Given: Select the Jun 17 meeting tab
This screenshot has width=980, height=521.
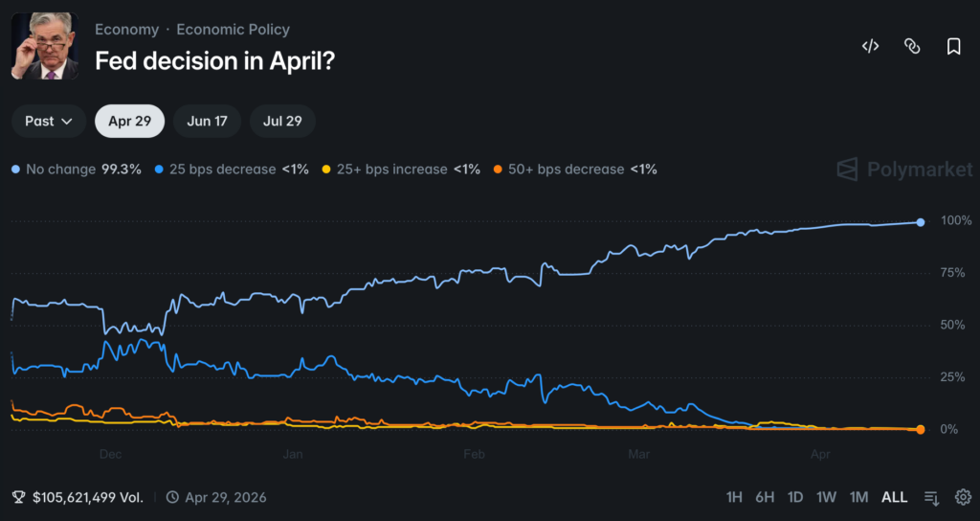Looking at the screenshot, I should tap(207, 121).
